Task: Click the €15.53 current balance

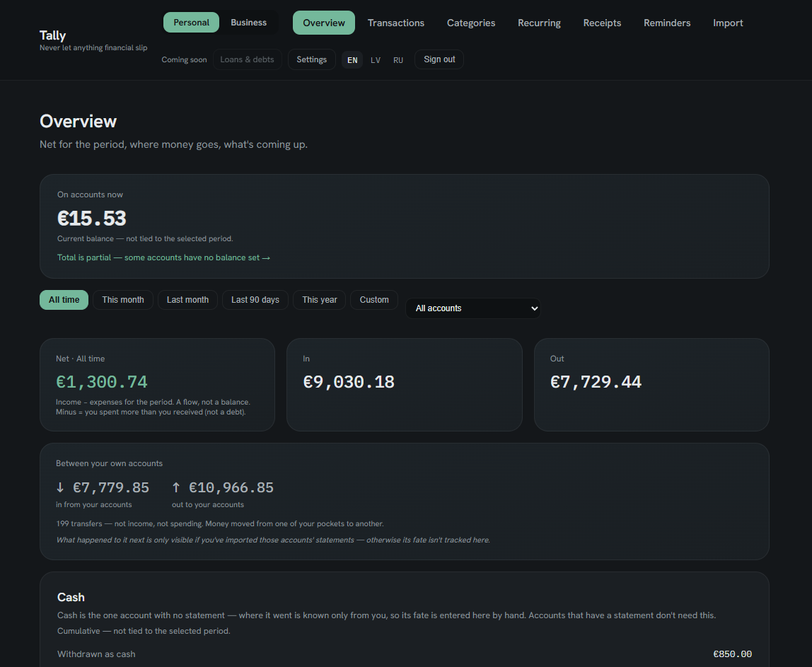Action: pos(92,218)
